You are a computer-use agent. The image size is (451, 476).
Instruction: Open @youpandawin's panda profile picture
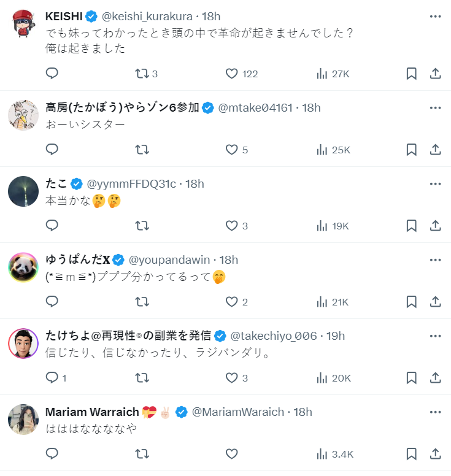point(23,267)
